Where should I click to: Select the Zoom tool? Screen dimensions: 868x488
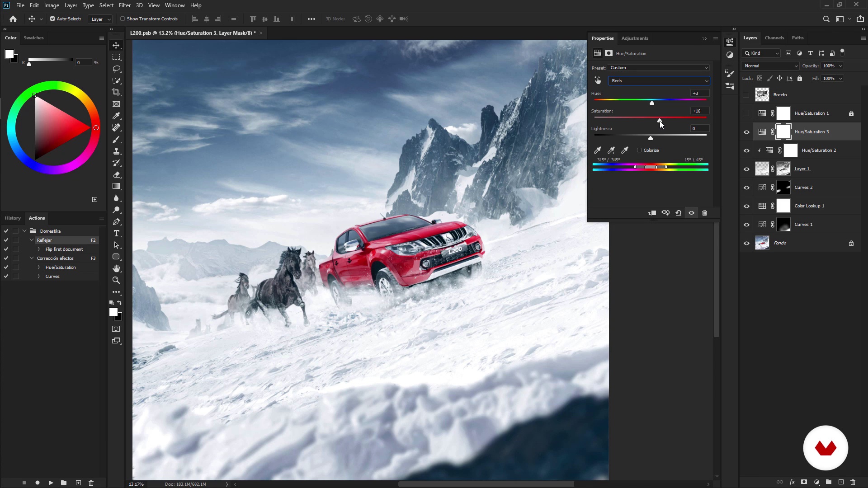click(x=116, y=280)
